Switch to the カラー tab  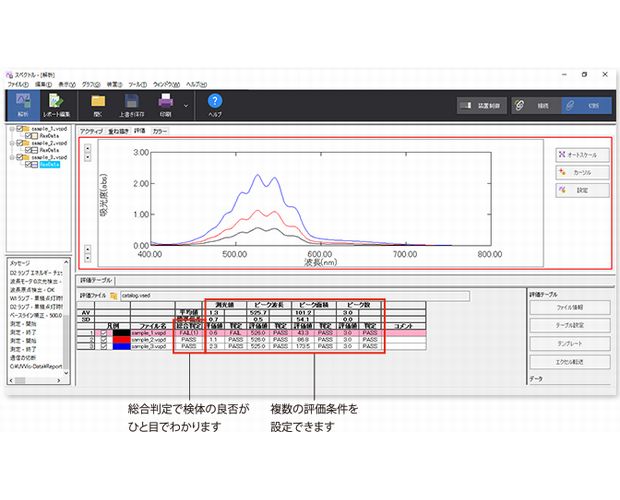[x=159, y=131]
